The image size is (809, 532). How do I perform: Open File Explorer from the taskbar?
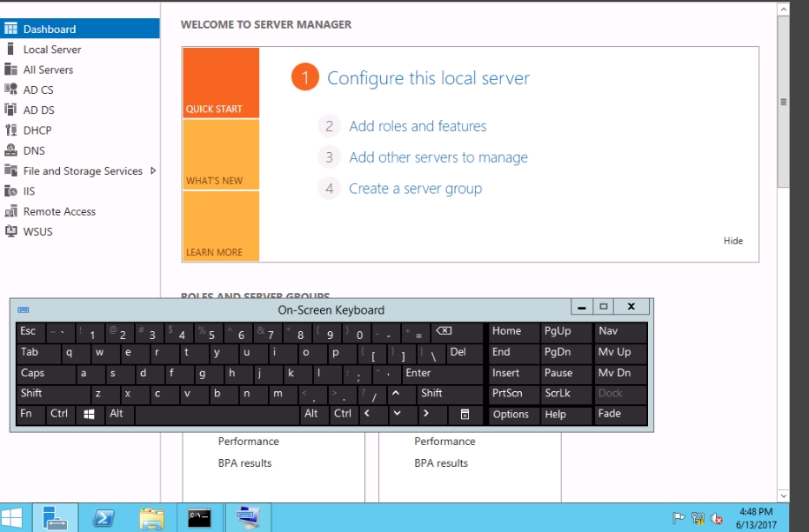(x=151, y=517)
